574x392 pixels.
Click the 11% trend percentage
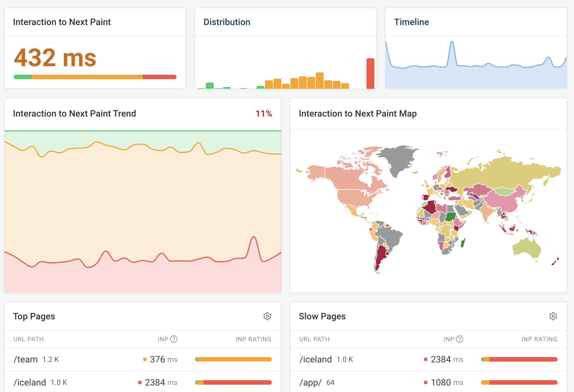point(263,113)
